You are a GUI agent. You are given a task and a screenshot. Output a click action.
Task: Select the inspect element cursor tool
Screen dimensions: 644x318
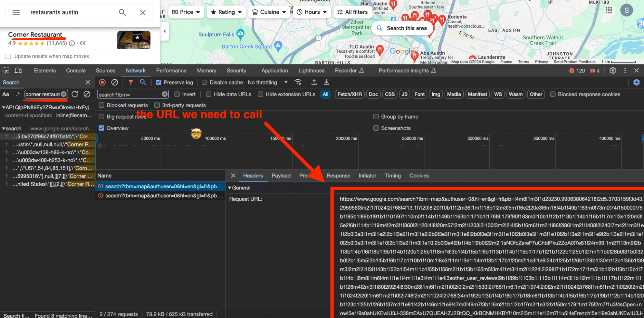(x=5, y=70)
